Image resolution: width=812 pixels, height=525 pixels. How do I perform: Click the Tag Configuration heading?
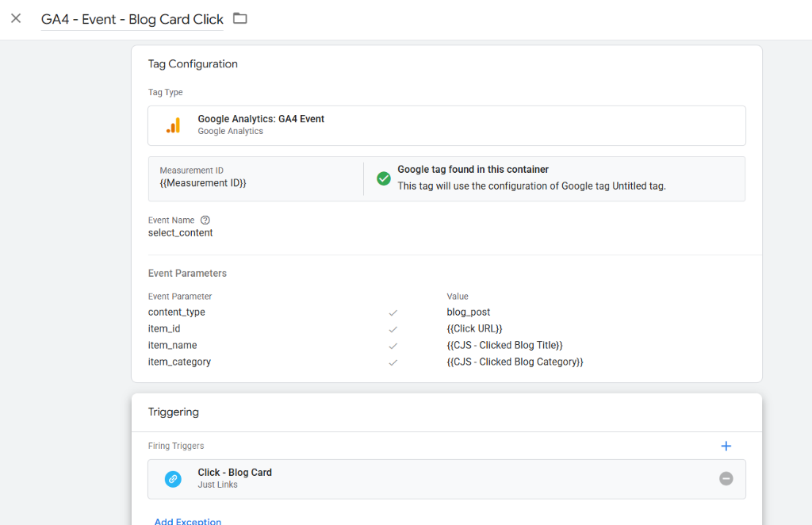pos(193,63)
